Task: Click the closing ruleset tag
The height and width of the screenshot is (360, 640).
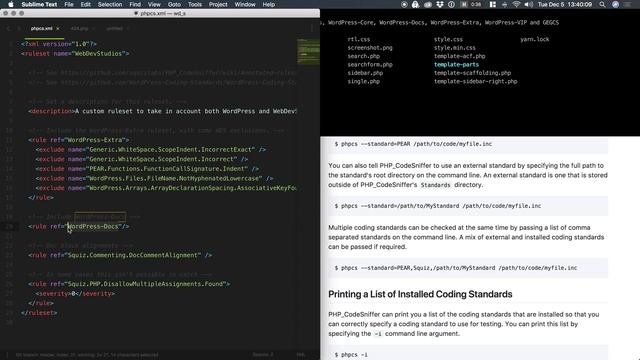Action: pos(39,313)
